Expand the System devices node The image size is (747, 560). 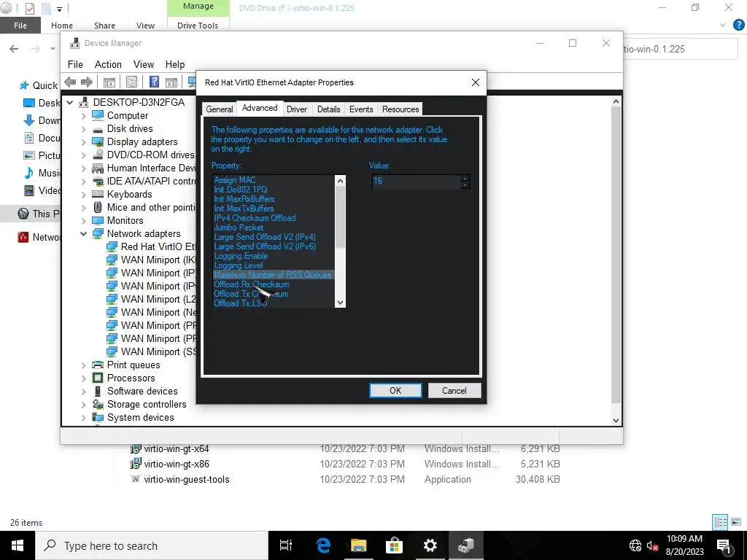(83, 418)
